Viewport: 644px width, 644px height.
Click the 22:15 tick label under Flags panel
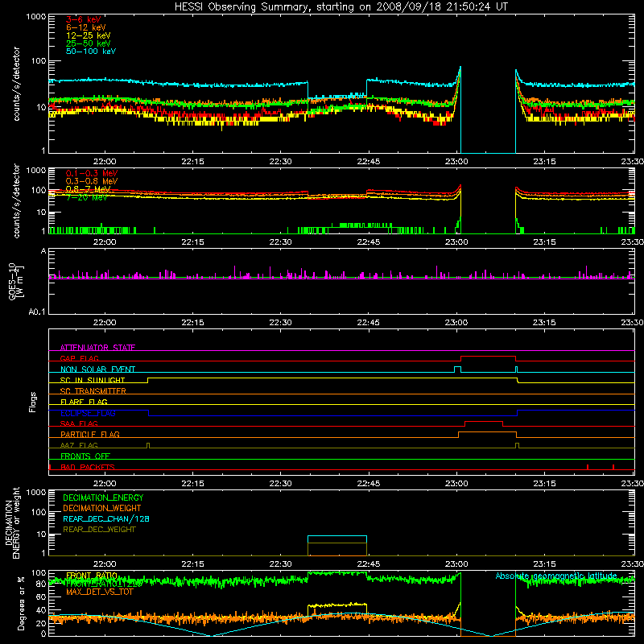(x=192, y=484)
